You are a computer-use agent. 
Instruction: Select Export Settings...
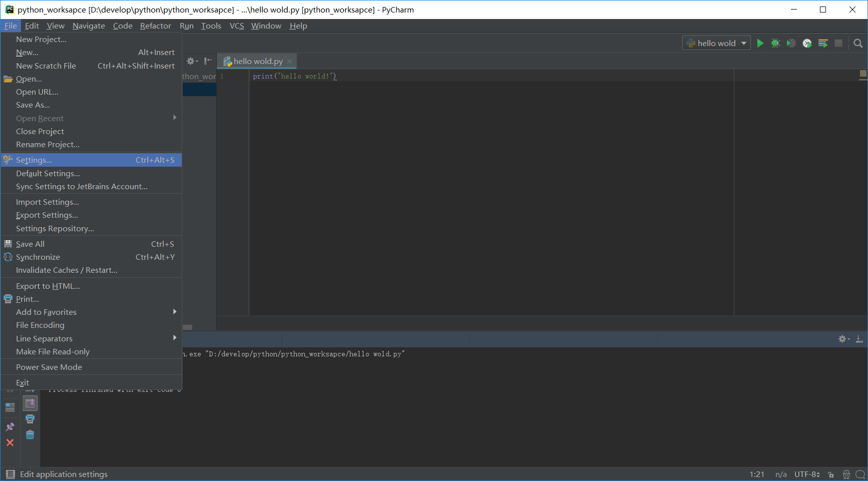click(91, 215)
